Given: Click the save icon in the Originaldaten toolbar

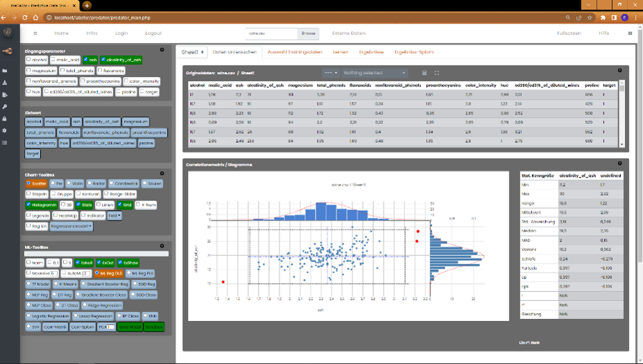Looking at the screenshot, I should click(425, 72).
